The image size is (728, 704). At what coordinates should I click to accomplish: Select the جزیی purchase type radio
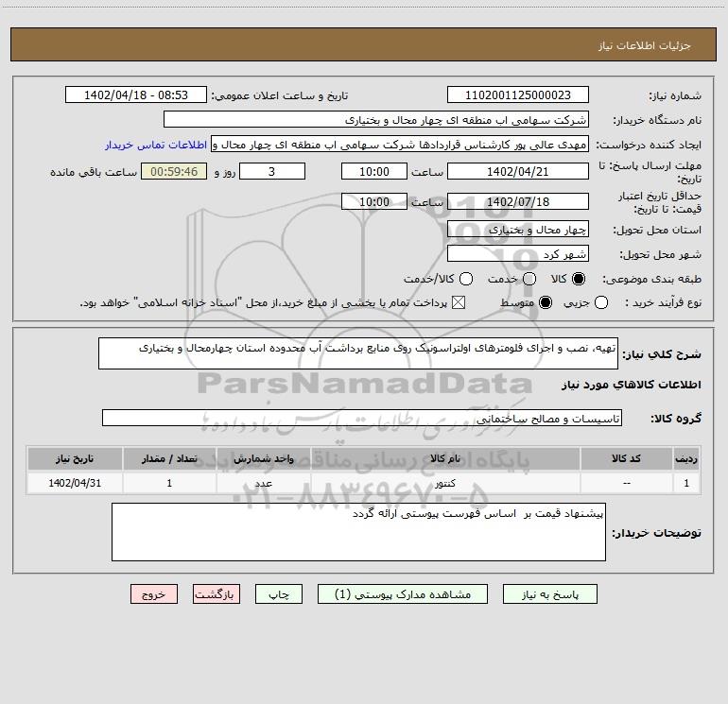point(601,302)
